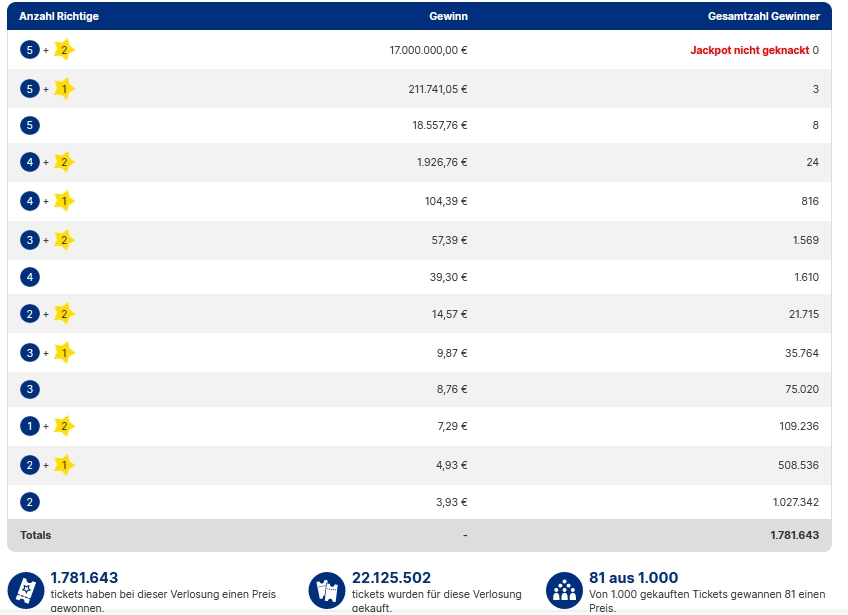Select the 57,39 € prize amount
Image resolution: width=848 pixels, height=615 pixels.
(449, 240)
